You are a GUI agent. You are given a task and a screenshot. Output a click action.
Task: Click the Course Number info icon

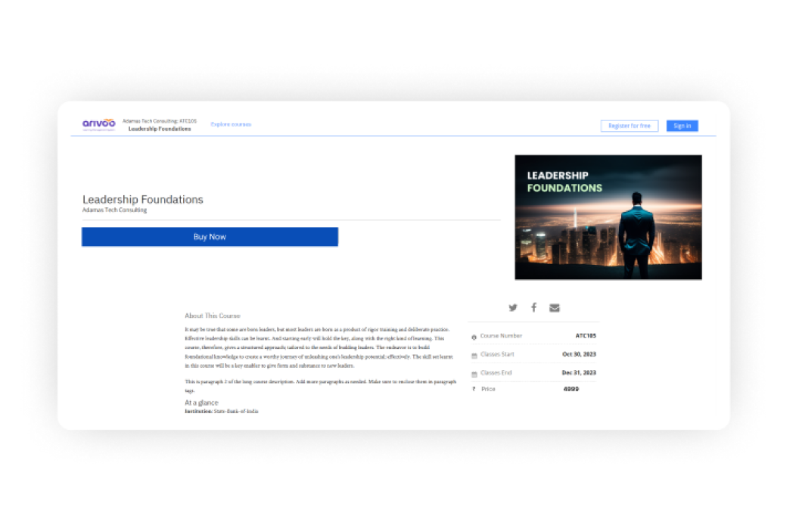[474, 337]
